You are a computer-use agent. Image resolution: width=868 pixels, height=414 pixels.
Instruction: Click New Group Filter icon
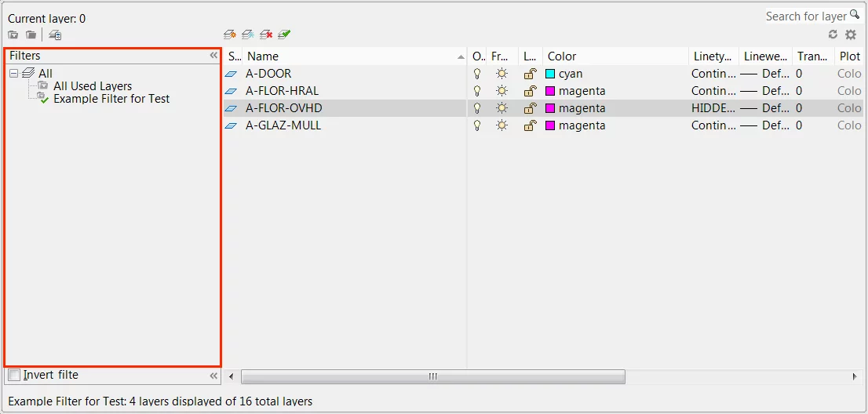coord(31,35)
